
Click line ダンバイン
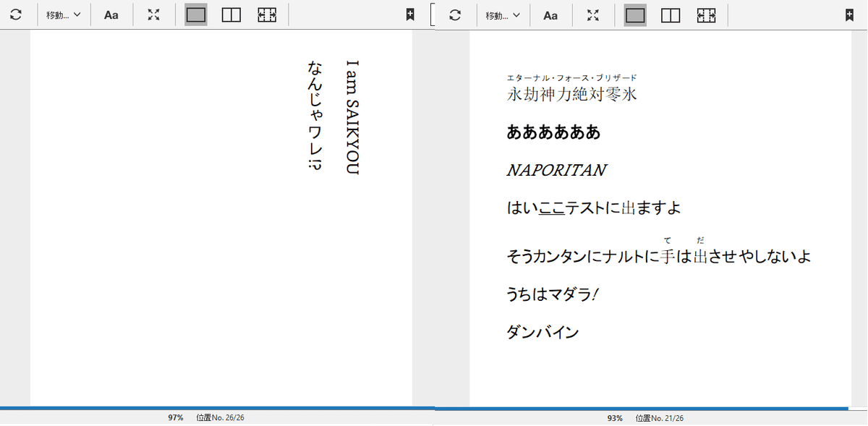[x=542, y=333]
